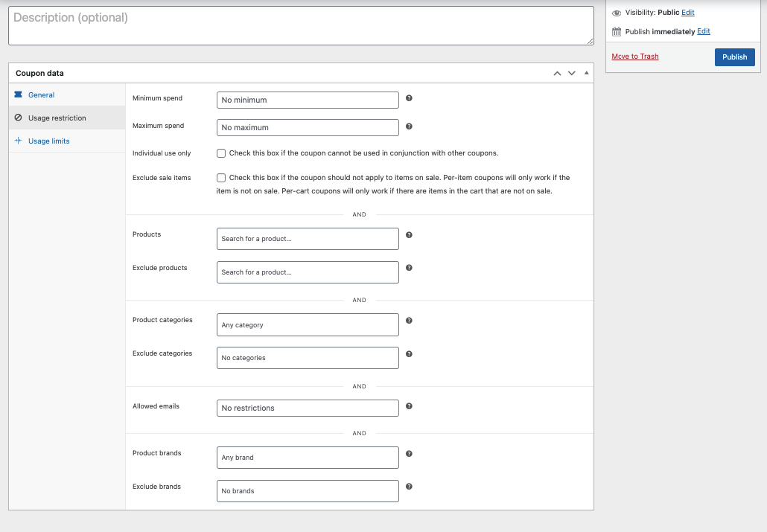Switch to the General tab
This screenshot has width=767, height=532.
(x=41, y=95)
